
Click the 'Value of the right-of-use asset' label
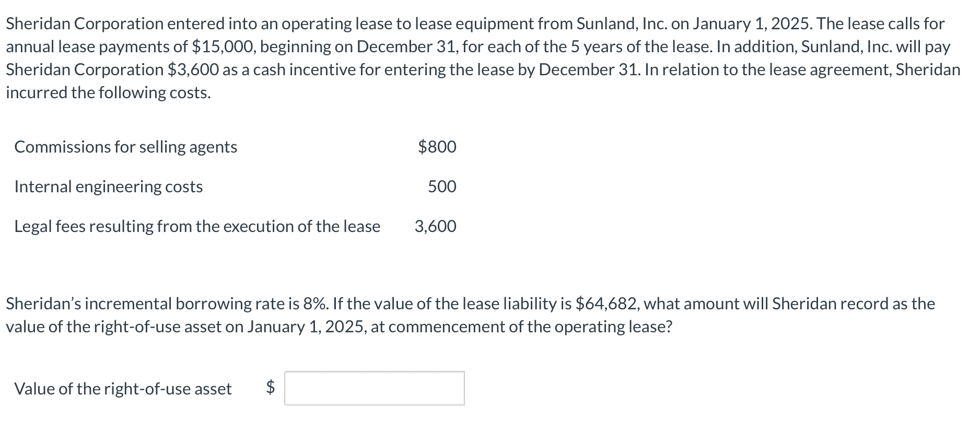point(123,389)
